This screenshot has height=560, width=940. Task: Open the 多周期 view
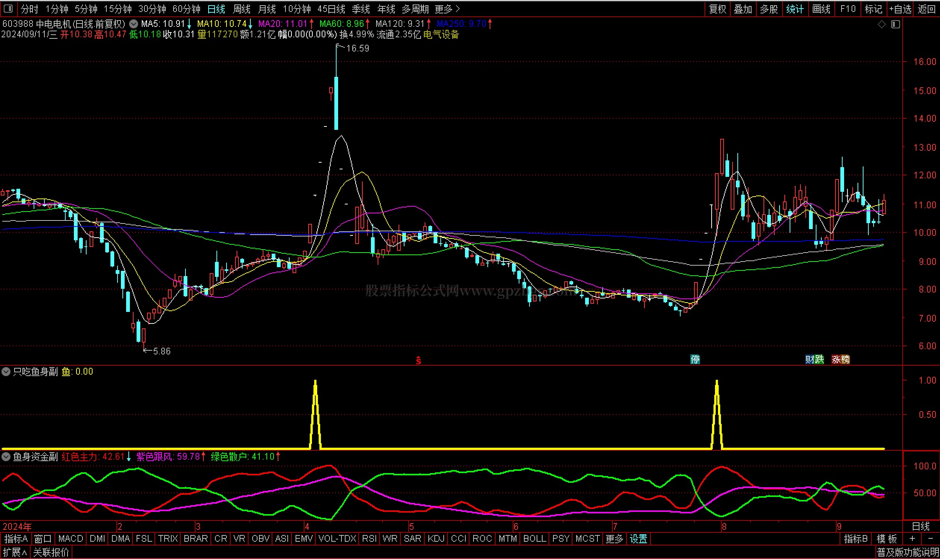(x=415, y=9)
